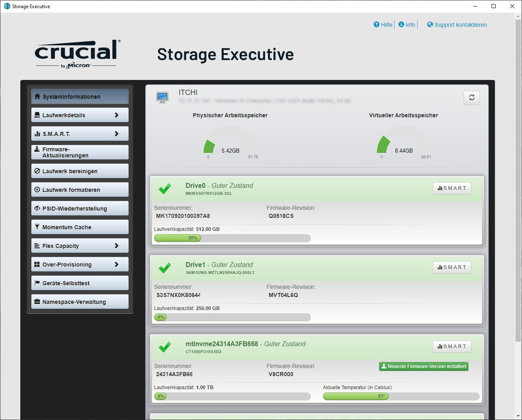This screenshot has width=522, height=420.
Task: Open S.M.A.R.T. button for Drive0
Action: (x=452, y=188)
